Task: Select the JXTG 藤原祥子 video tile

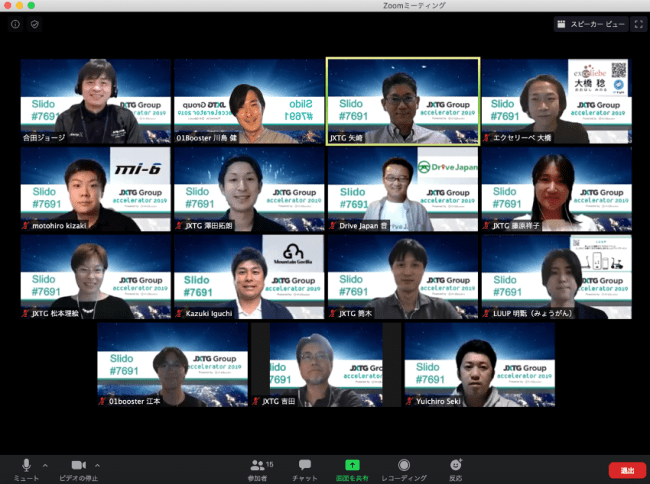Action: pos(557,189)
